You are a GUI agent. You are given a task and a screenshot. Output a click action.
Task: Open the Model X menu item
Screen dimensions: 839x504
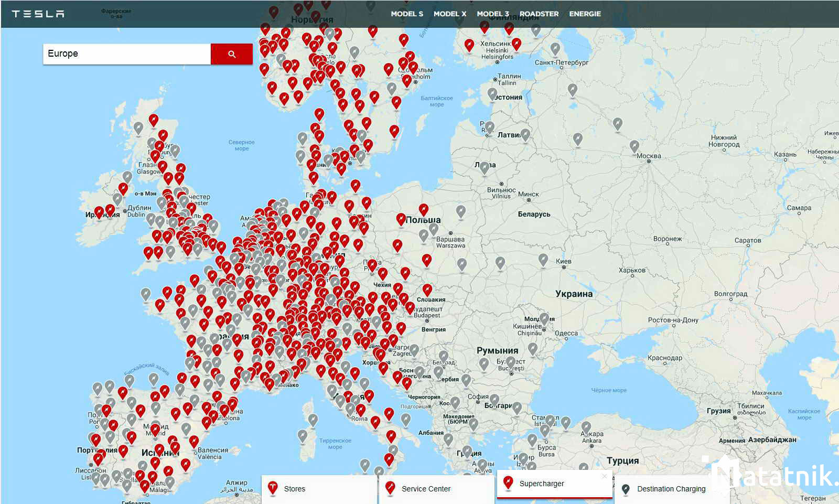[x=449, y=14]
